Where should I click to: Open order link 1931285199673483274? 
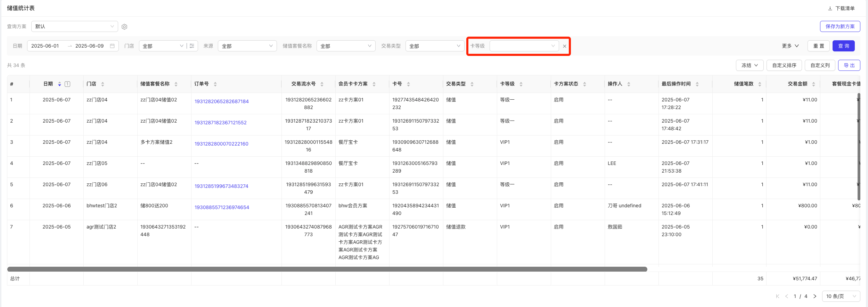click(221, 186)
